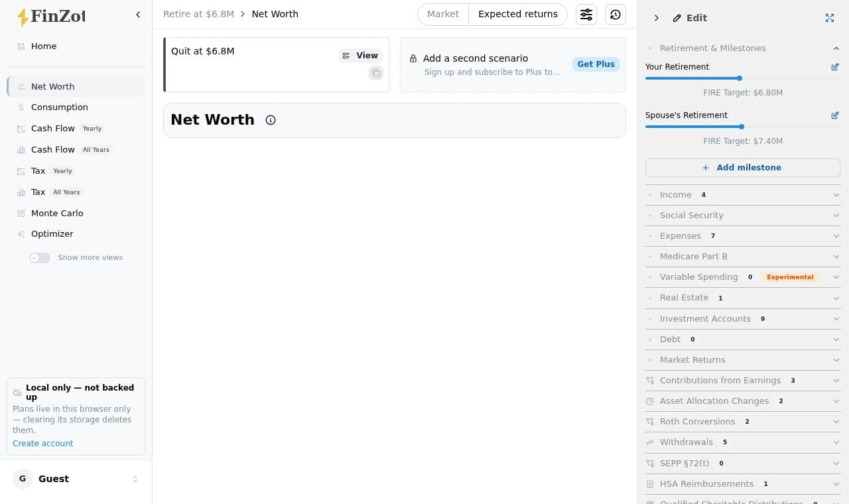Open Cash Flow Yearly view

pos(76,129)
